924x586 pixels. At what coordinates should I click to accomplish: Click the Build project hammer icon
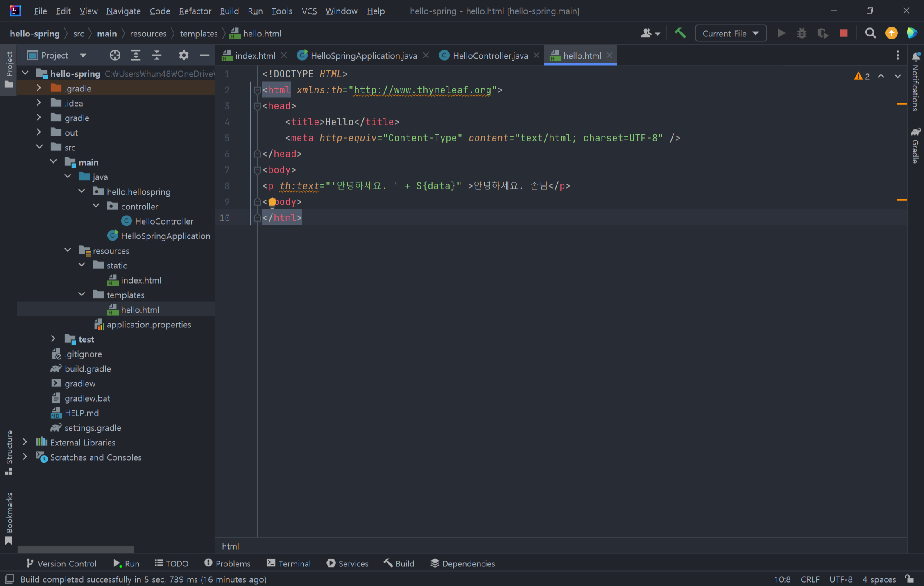(x=680, y=33)
